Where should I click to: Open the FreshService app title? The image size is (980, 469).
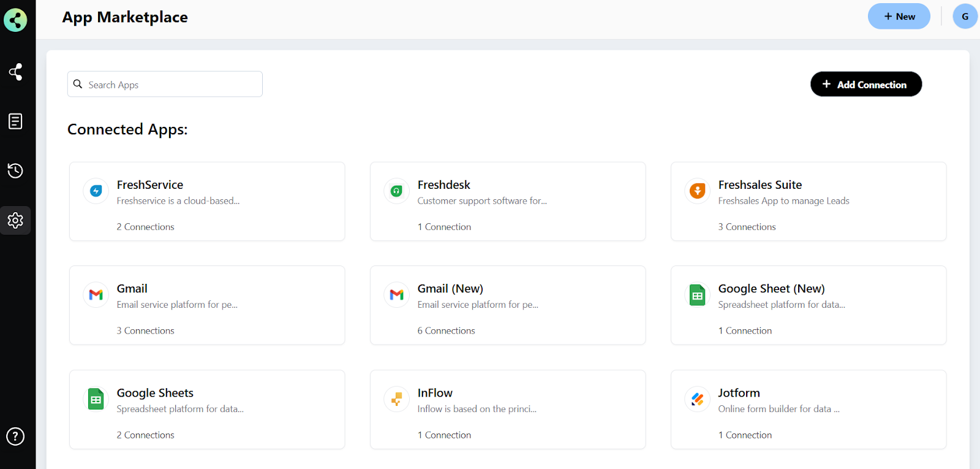click(150, 185)
